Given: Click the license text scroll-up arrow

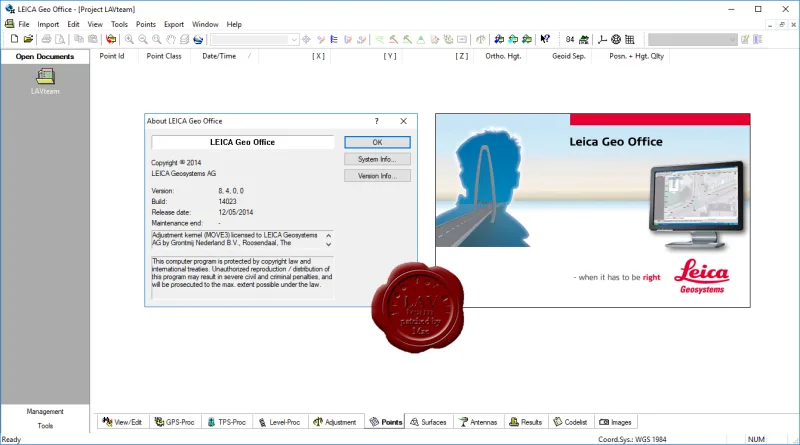Looking at the screenshot, I should pos(329,235).
